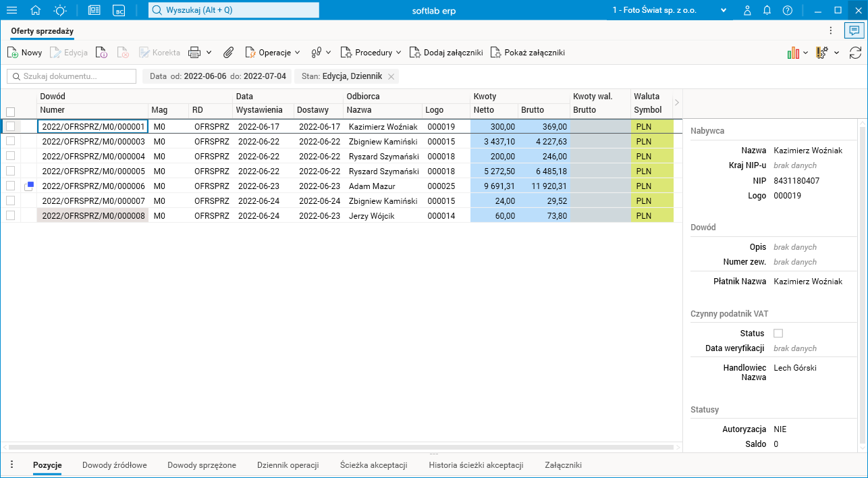Open the Dziennik operacji tab

(x=288, y=465)
